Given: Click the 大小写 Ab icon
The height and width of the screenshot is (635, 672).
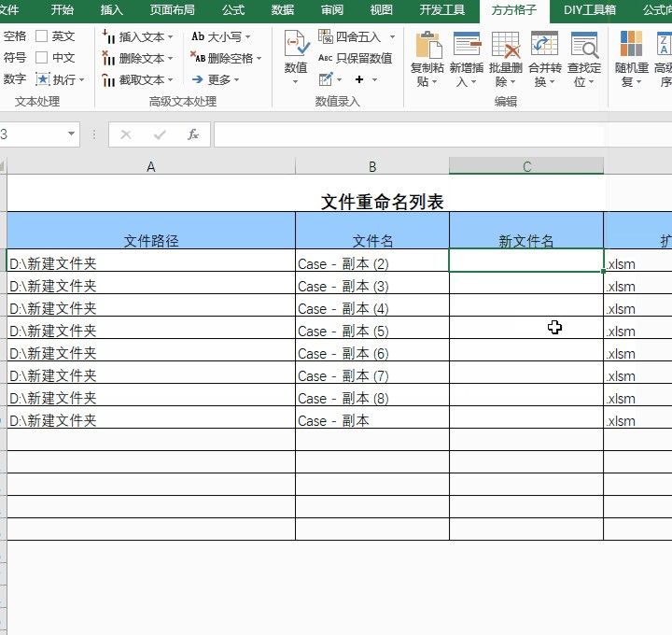Looking at the screenshot, I should [x=198, y=36].
